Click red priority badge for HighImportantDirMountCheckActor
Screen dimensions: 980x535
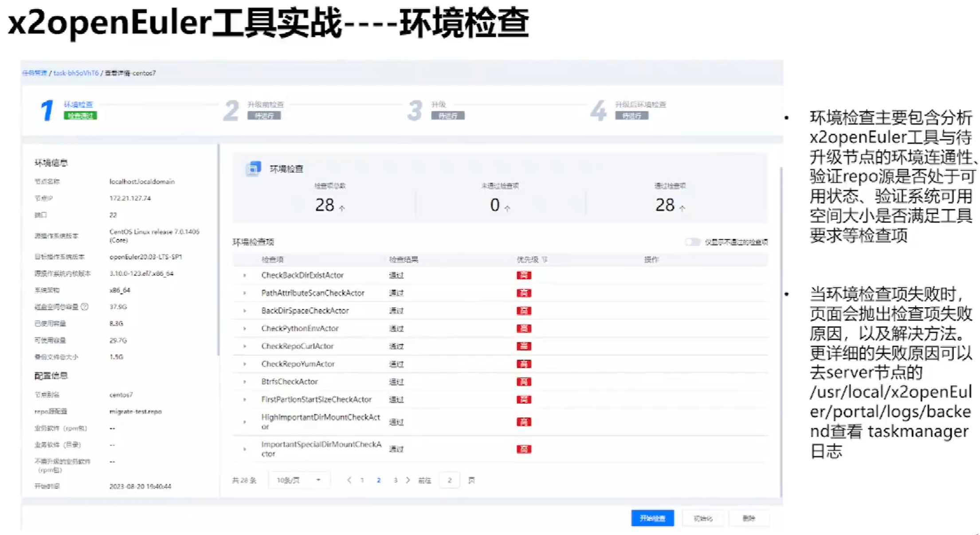(524, 422)
